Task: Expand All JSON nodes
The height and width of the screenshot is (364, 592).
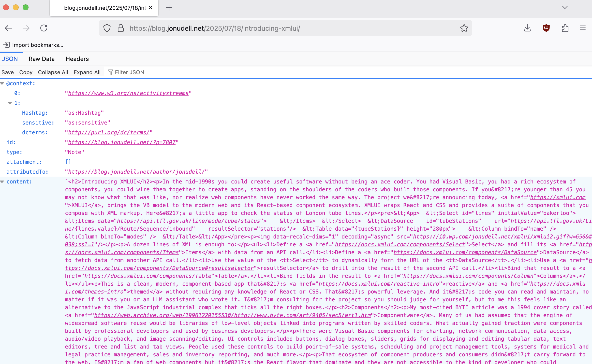Action: tap(87, 72)
